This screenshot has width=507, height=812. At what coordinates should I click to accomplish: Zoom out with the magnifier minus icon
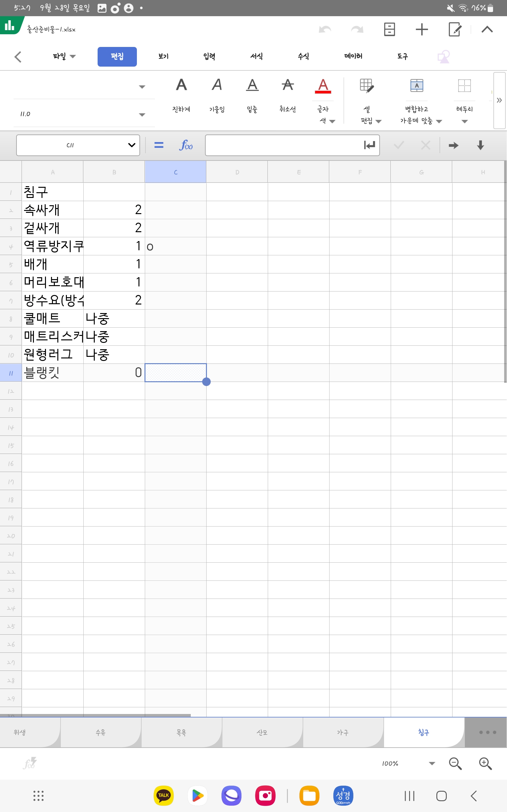coord(455,763)
